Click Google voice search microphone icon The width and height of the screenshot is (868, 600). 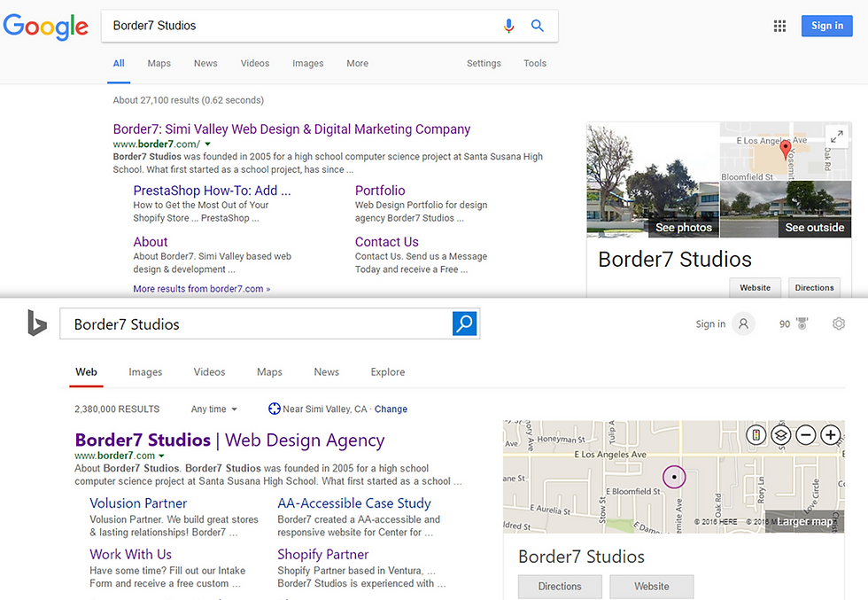pos(508,26)
